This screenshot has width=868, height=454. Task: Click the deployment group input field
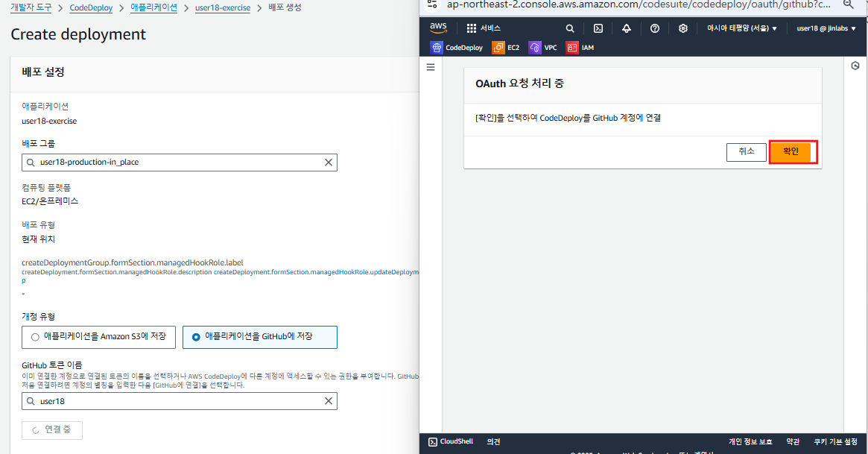[x=180, y=163]
